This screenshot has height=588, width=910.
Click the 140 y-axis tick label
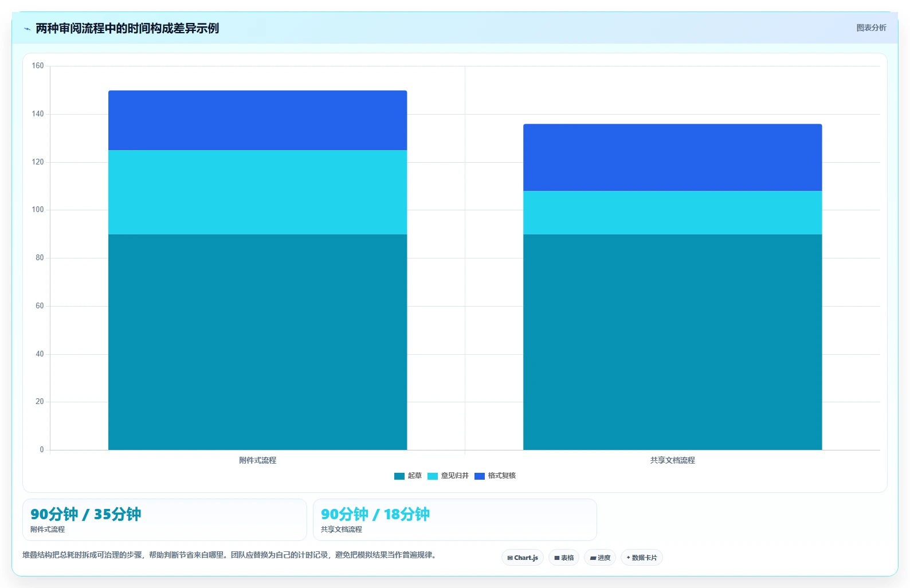pyautogui.click(x=38, y=114)
